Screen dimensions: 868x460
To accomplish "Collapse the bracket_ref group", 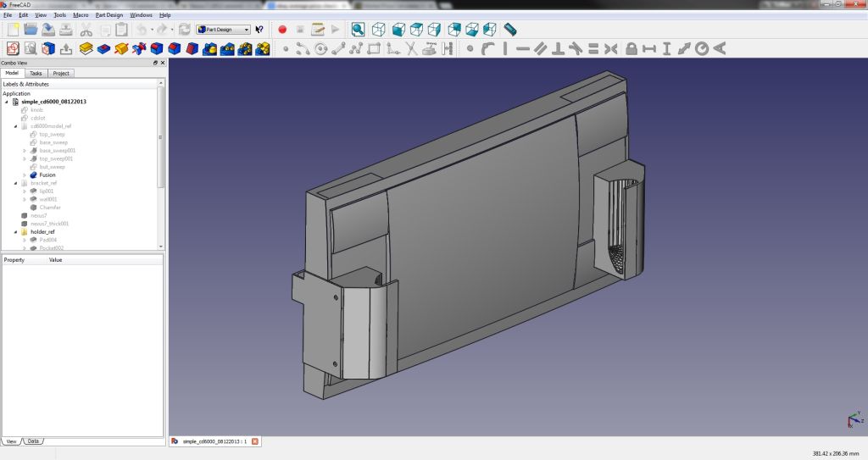I will [x=15, y=183].
